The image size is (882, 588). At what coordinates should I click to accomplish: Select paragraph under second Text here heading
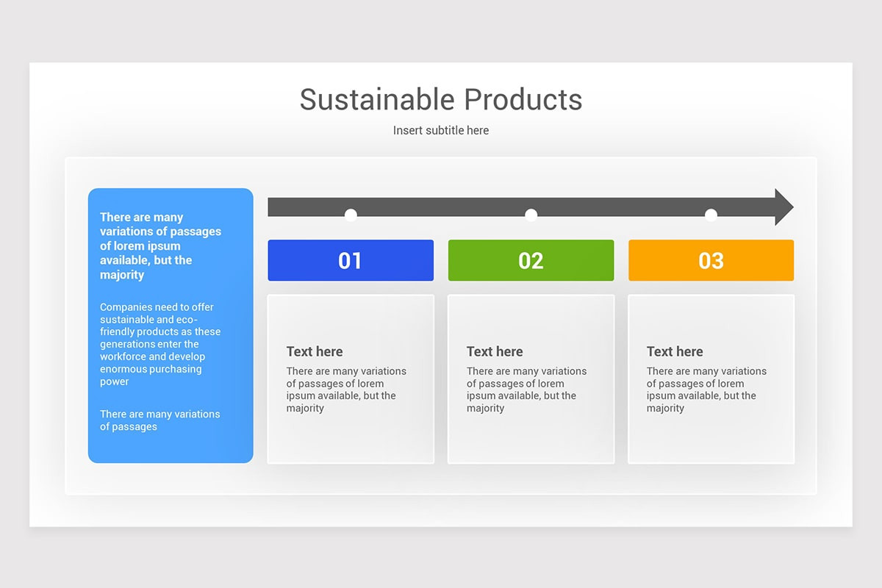pyautogui.click(x=527, y=390)
